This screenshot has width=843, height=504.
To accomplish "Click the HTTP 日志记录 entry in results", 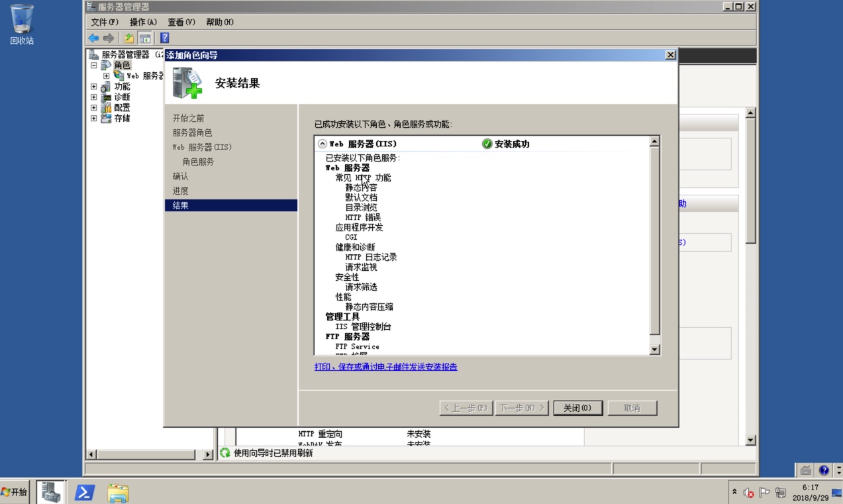I will [371, 257].
